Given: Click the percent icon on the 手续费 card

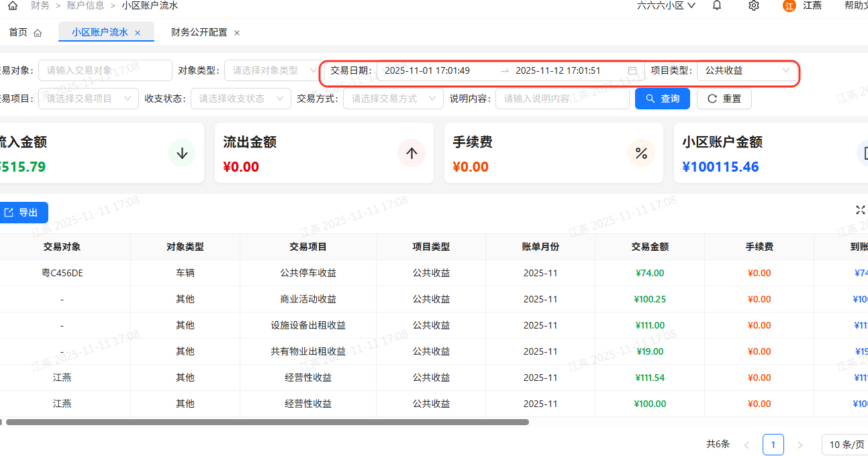Looking at the screenshot, I should (641, 154).
